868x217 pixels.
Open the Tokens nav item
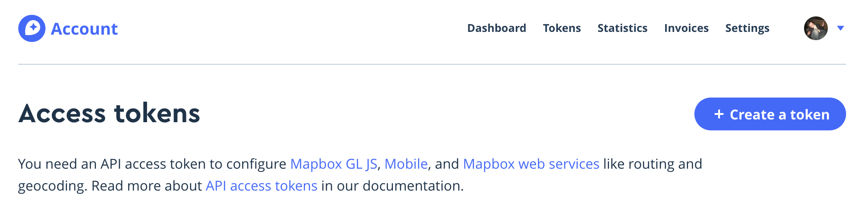[562, 28]
